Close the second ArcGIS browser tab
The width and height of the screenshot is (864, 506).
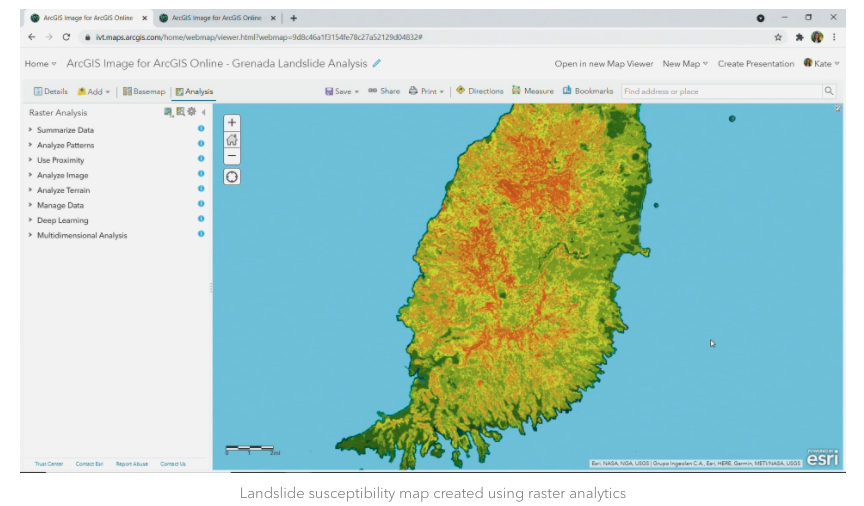[x=273, y=18]
